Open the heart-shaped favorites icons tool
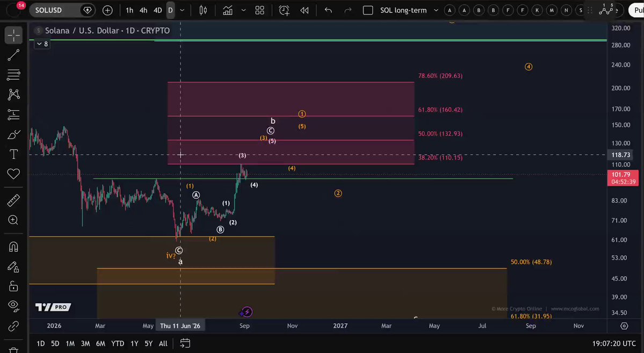Image resolution: width=644 pixels, height=353 pixels. click(x=13, y=174)
